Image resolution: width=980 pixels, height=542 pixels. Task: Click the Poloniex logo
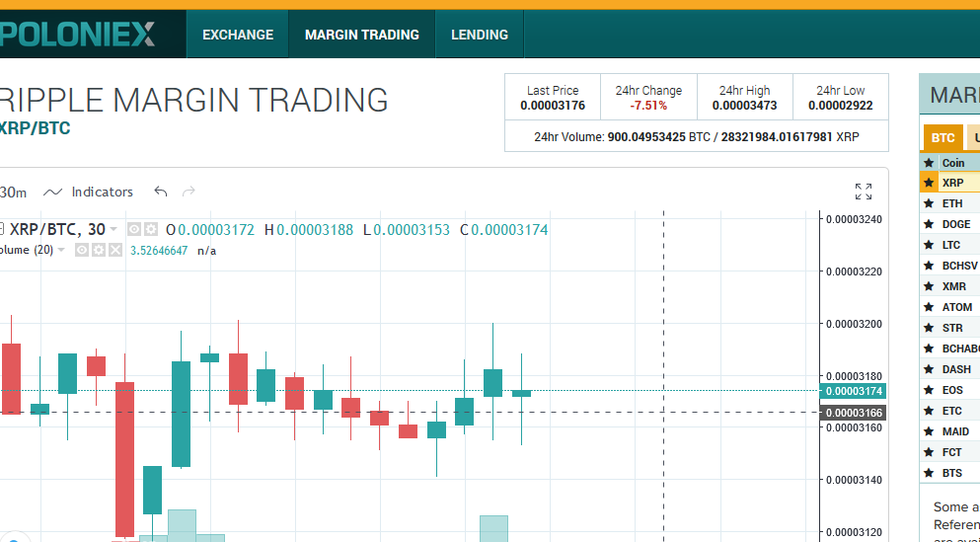(78, 34)
